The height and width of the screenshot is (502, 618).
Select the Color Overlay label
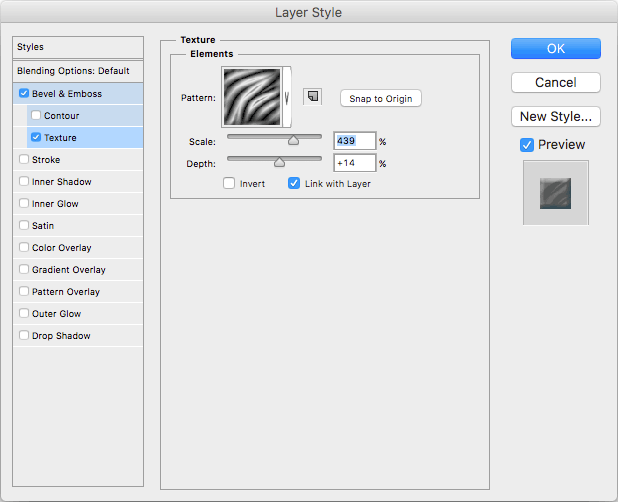[x=61, y=248]
